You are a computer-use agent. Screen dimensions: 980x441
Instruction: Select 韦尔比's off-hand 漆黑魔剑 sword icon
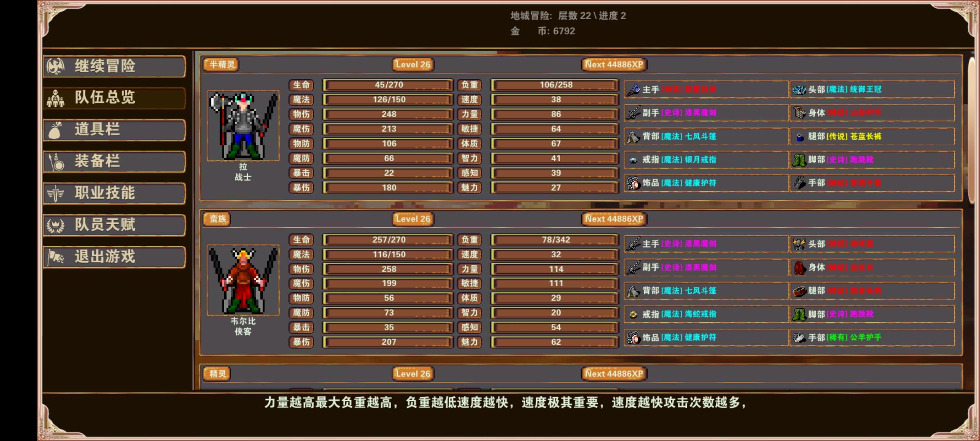pyautogui.click(x=633, y=267)
